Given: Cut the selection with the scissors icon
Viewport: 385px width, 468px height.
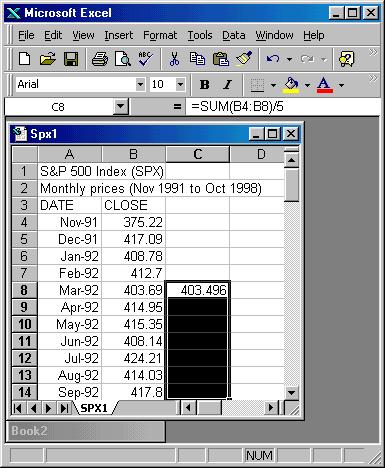Looking at the screenshot, I should pyautogui.click(x=174, y=59).
